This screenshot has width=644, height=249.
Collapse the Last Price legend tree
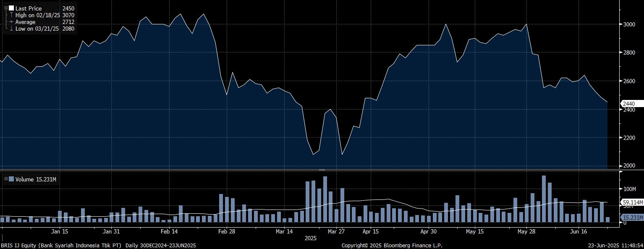coord(6,8)
